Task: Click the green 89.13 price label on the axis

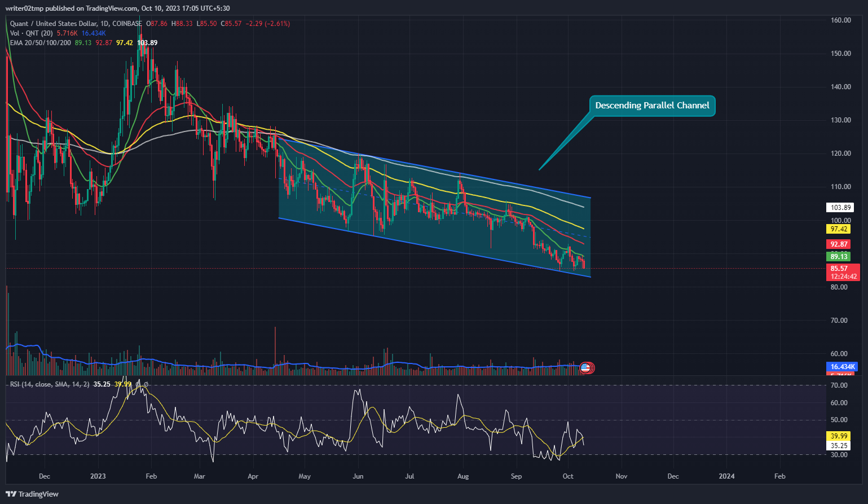Action: [839, 257]
